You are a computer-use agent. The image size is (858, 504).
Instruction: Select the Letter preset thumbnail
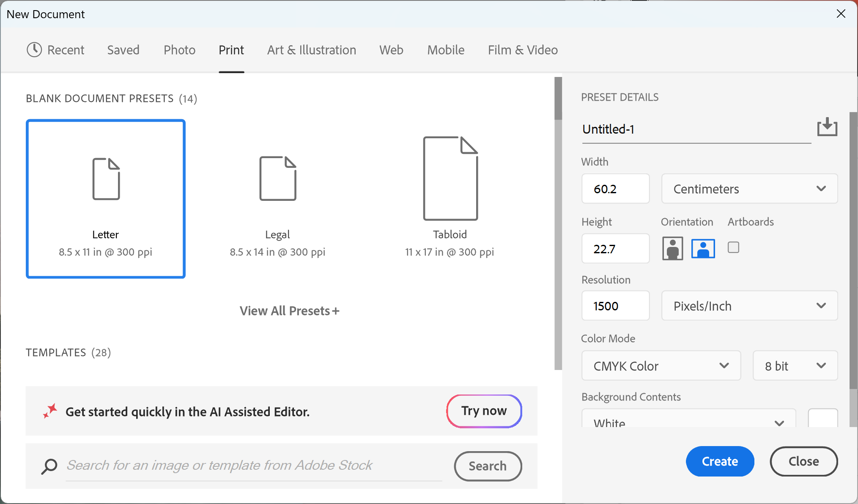pyautogui.click(x=106, y=199)
